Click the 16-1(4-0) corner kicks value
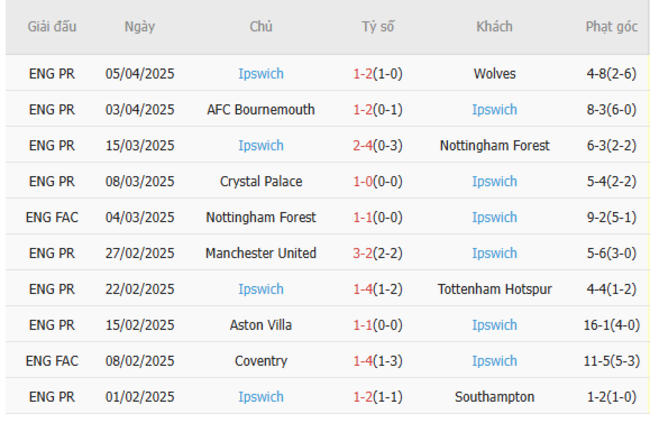 [611, 325]
